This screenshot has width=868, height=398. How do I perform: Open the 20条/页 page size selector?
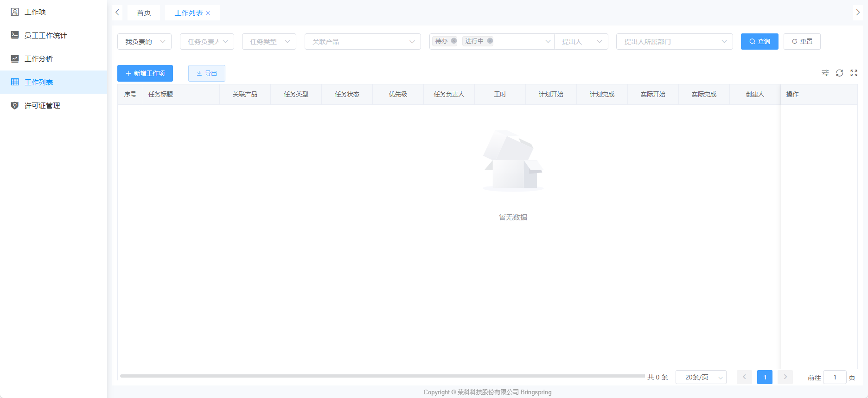[701, 377]
